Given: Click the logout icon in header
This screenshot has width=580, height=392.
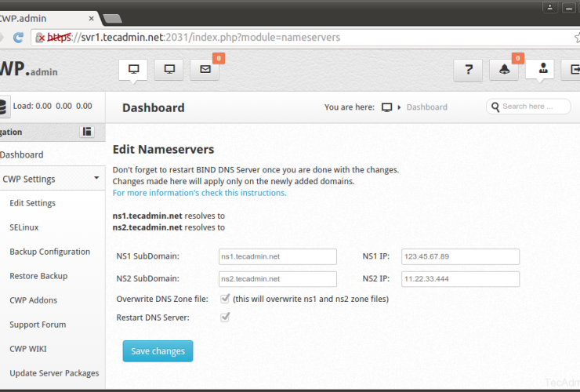Looking at the screenshot, I should [x=571, y=70].
